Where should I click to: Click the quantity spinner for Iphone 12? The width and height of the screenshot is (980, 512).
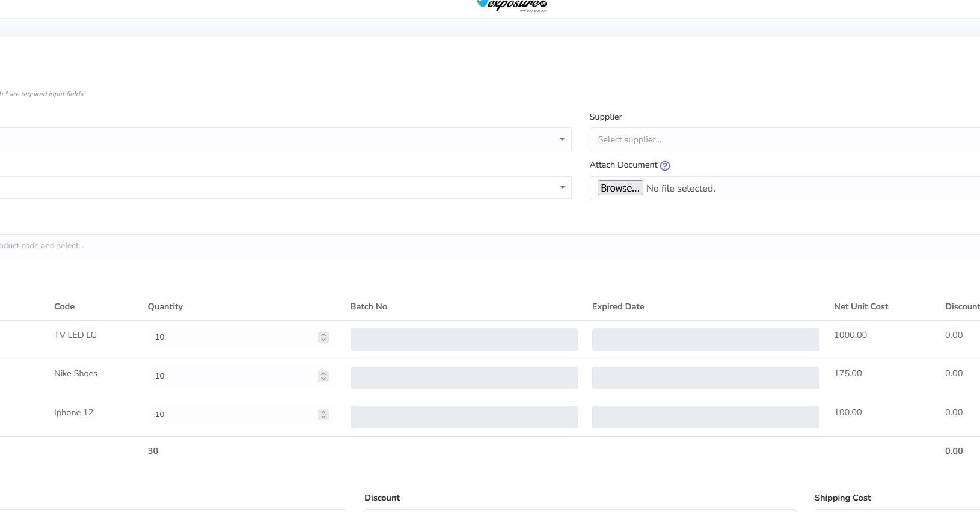click(x=323, y=415)
